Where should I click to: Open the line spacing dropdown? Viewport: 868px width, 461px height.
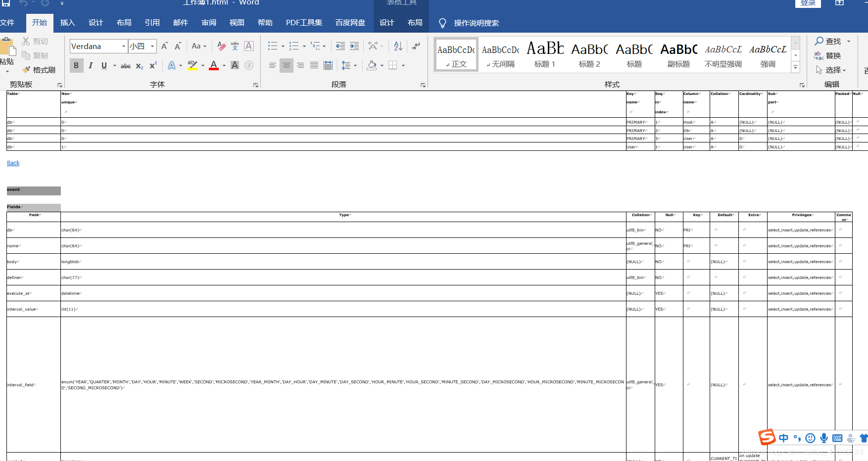pos(355,65)
